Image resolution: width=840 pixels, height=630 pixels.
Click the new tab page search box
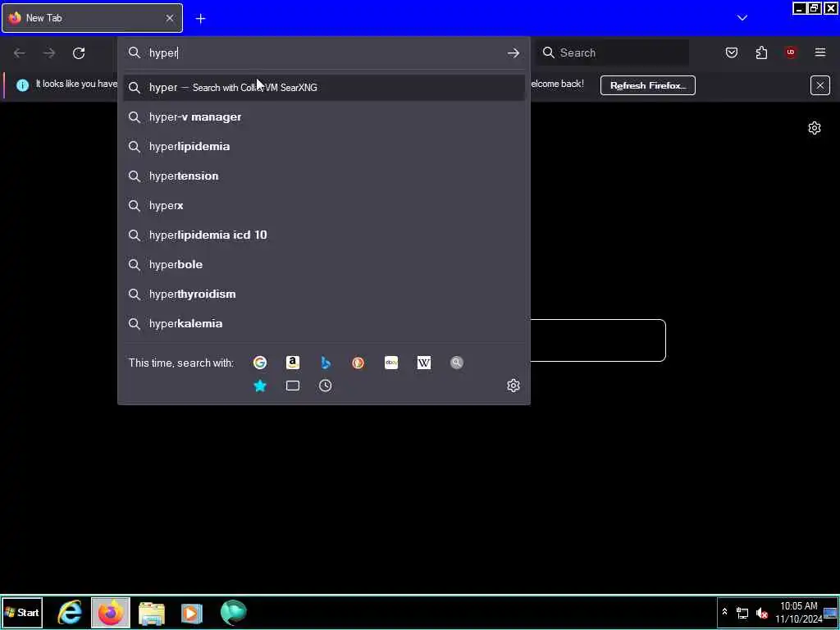point(598,340)
